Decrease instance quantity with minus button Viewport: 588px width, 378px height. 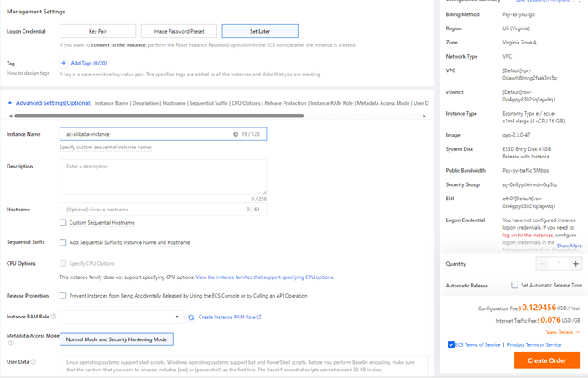[x=542, y=264]
